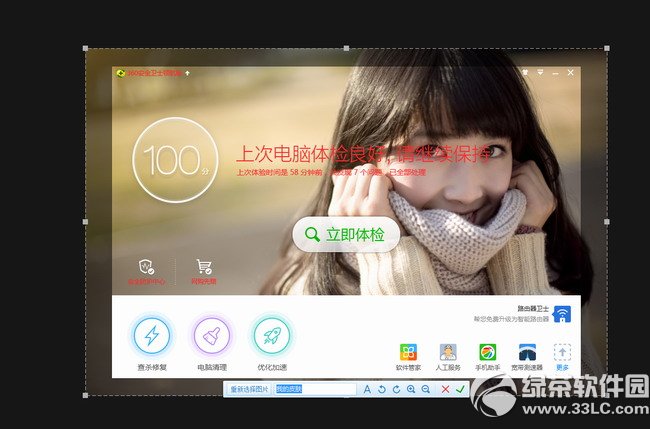Confirm skin with green checkmark

click(460, 389)
